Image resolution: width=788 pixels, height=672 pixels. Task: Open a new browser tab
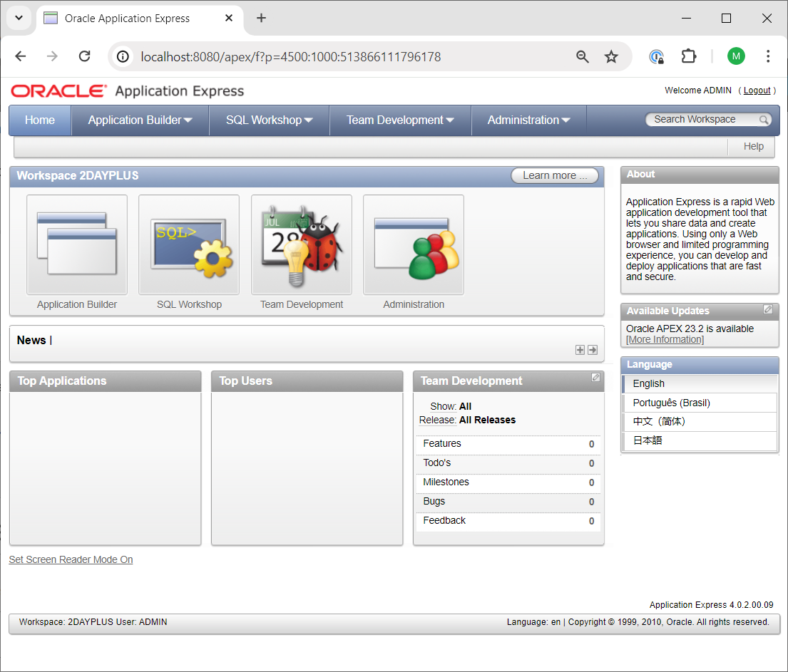pos(261,18)
